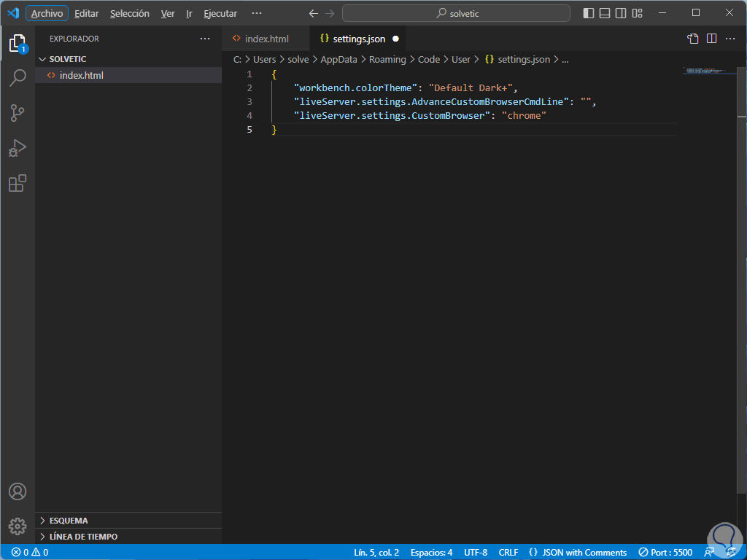Image resolution: width=747 pixels, height=560 pixels.
Task: Open the Run and Debug view
Action: (x=18, y=148)
